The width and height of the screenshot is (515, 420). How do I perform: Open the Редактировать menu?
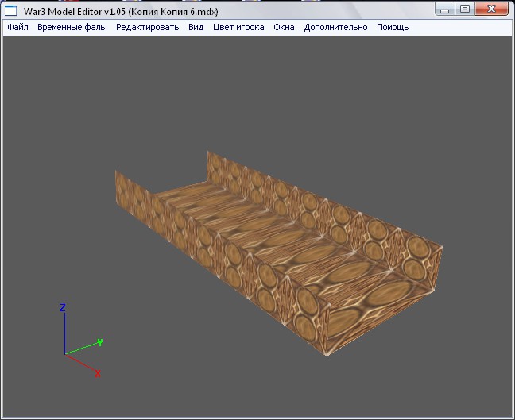coord(147,27)
